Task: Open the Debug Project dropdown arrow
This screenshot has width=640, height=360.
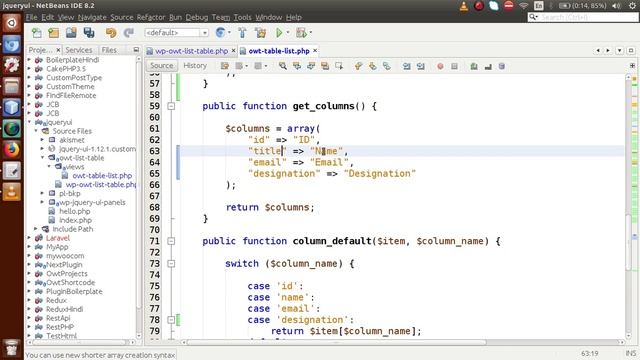Action: pos(311,33)
